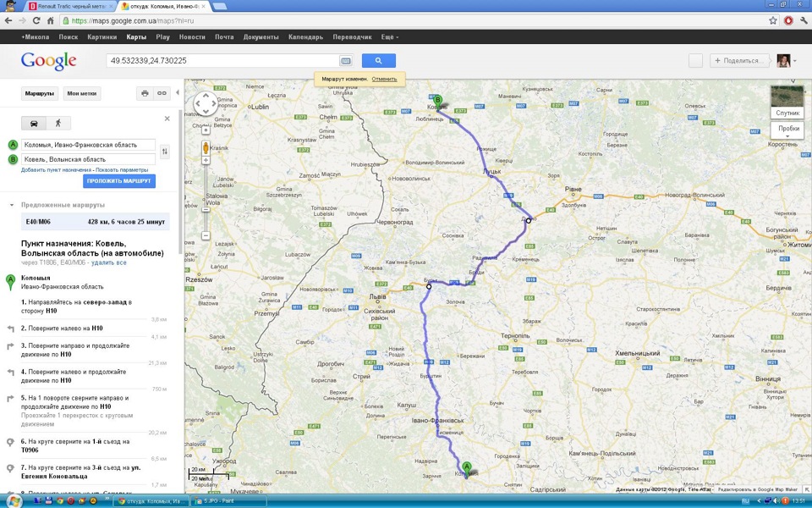The width and height of the screenshot is (812, 508).
Task: Click the red Opera-like extension icon
Action: [x=788, y=20]
